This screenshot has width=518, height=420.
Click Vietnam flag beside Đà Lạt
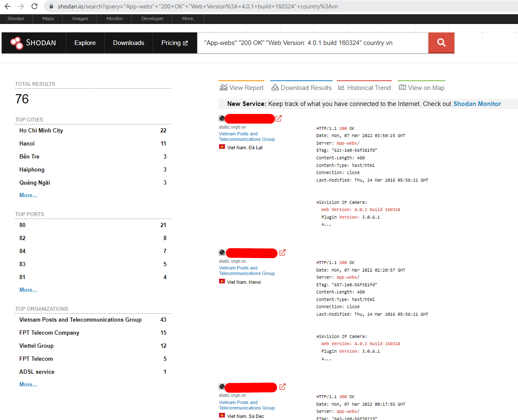222,147
